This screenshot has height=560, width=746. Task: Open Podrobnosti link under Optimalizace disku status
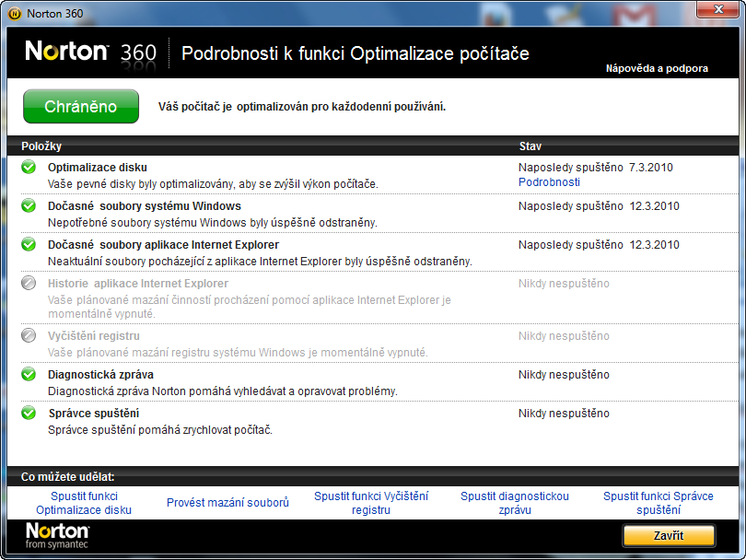[x=549, y=181]
